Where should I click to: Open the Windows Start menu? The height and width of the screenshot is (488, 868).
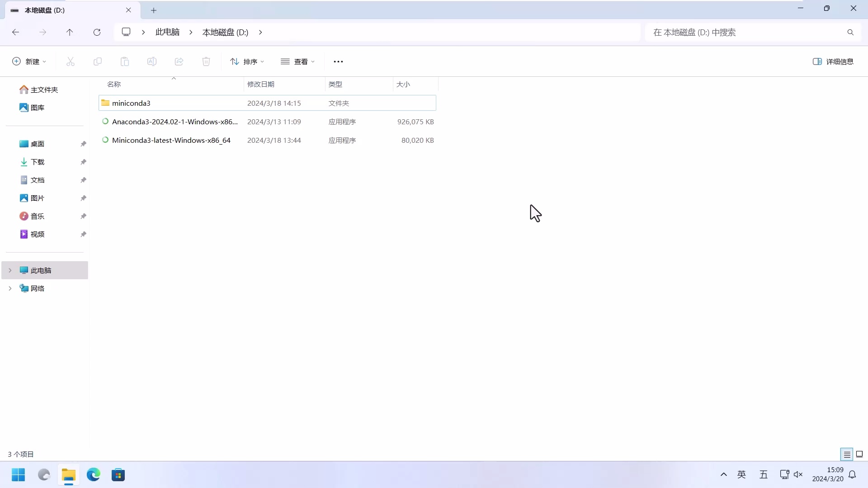coord(19,475)
